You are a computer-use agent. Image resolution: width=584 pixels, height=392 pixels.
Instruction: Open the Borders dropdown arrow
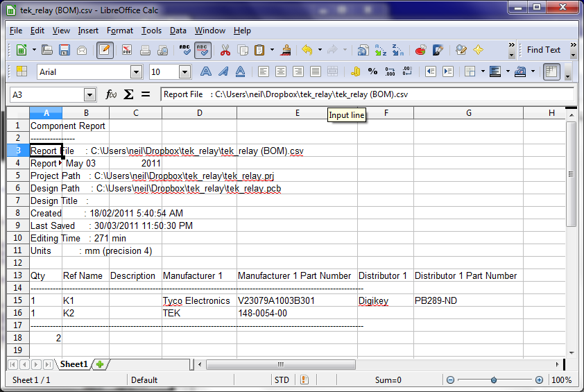point(483,71)
